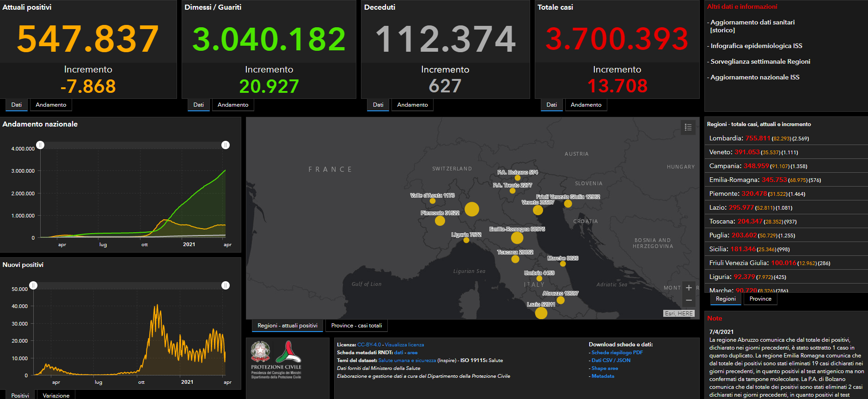This screenshot has height=399, width=868.
Task: Switch map to Province - casi totali
Action: click(x=356, y=326)
